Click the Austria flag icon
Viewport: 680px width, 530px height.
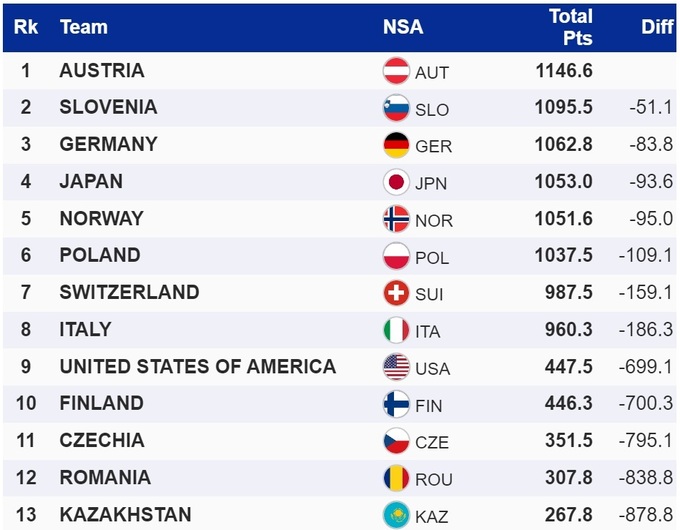[397, 71]
